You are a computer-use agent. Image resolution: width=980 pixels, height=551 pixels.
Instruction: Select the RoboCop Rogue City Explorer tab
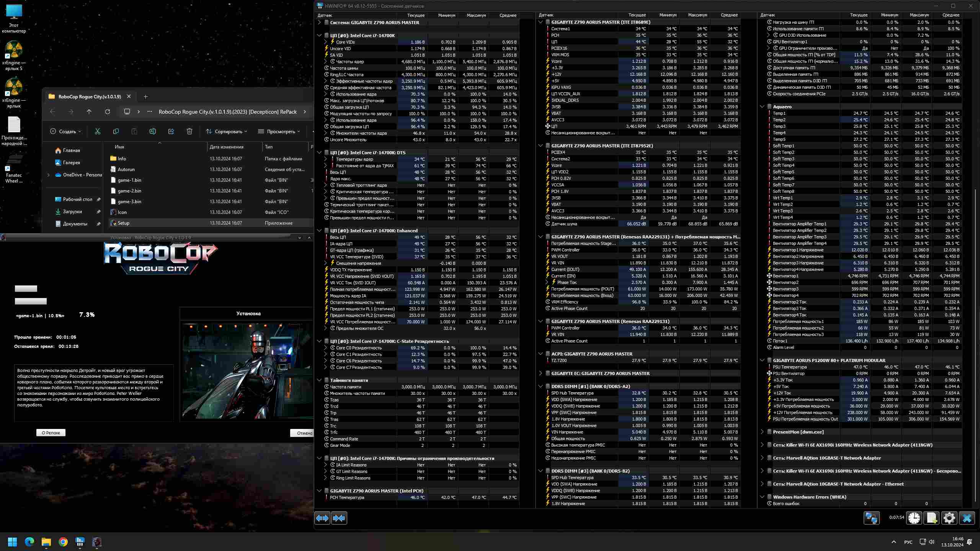[x=89, y=96]
